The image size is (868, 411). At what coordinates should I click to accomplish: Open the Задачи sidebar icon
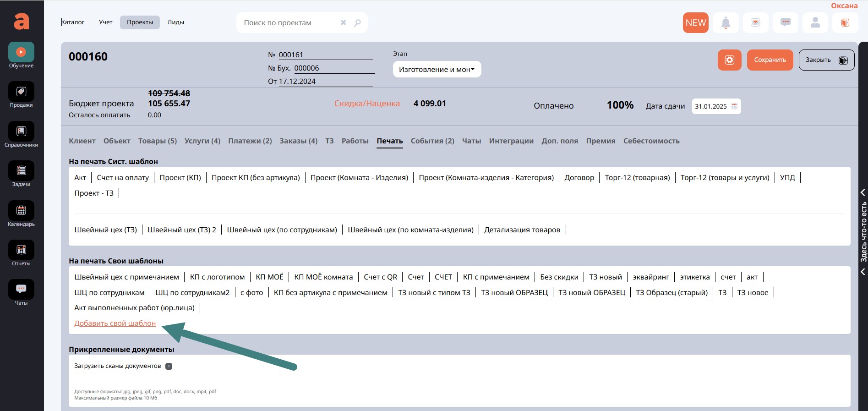[x=21, y=171]
